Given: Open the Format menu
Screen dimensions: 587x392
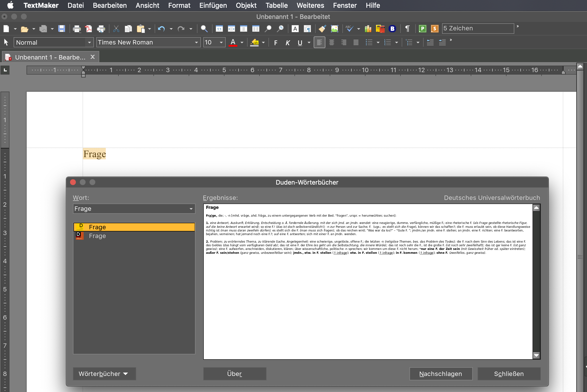Looking at the screenshot, I should click(179, 5).
